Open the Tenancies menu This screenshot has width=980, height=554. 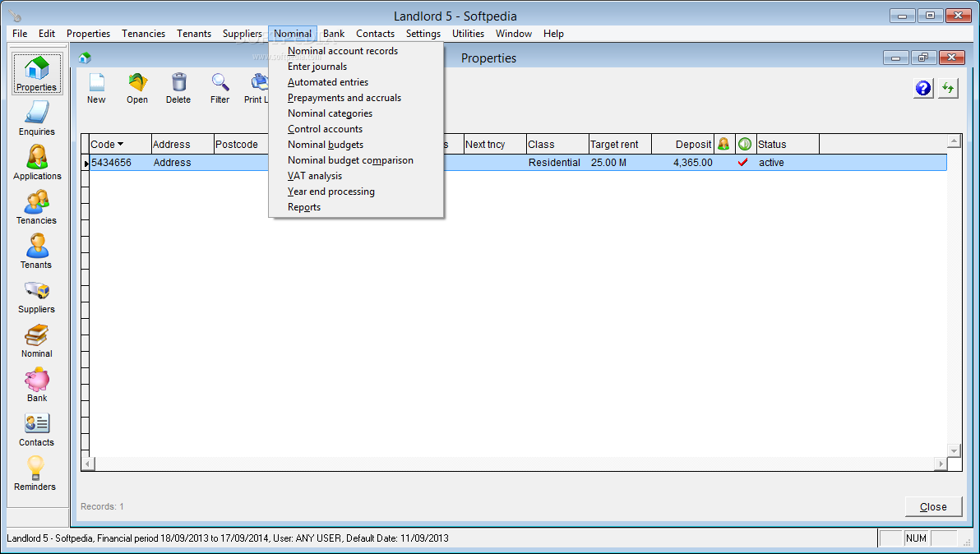[143, 34]
